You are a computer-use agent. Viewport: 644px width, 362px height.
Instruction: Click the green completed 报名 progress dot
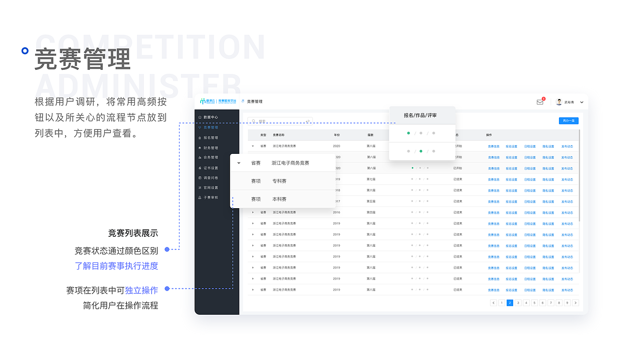point(409,133)
